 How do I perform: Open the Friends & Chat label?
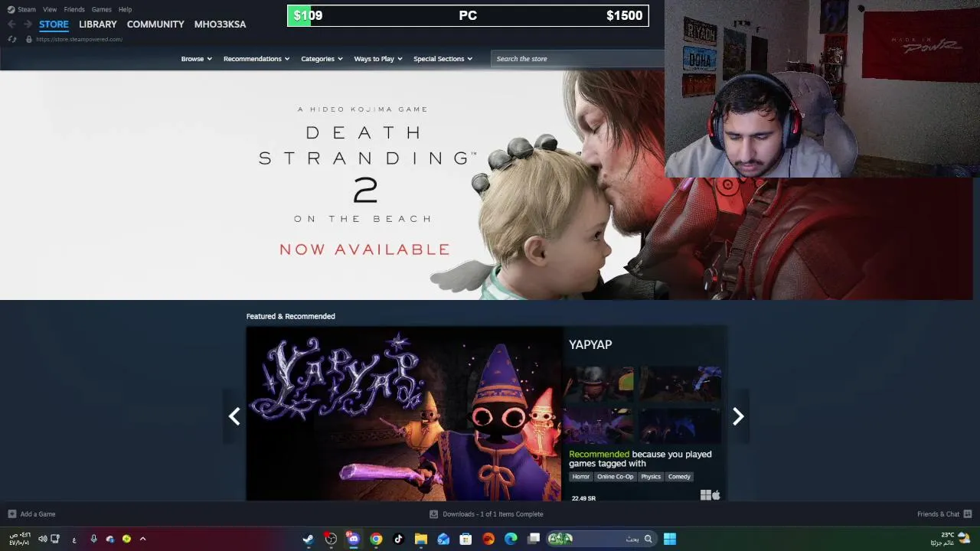point(938,514)
